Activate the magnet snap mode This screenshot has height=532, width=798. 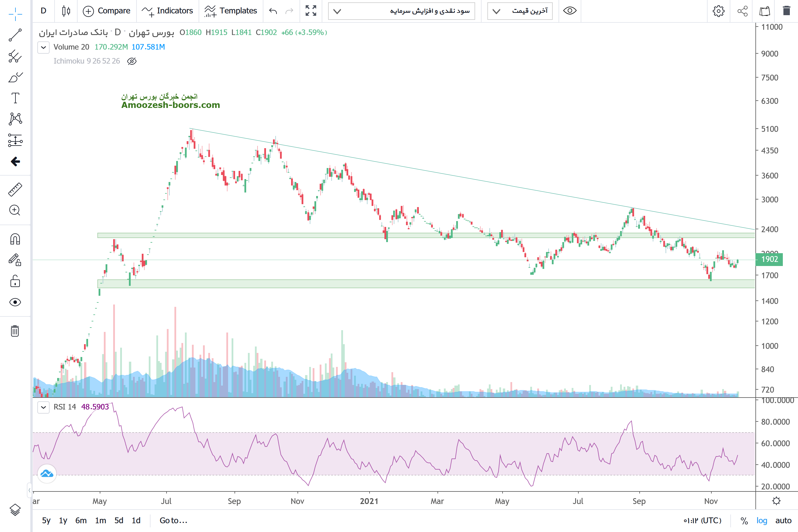[15, 239]
